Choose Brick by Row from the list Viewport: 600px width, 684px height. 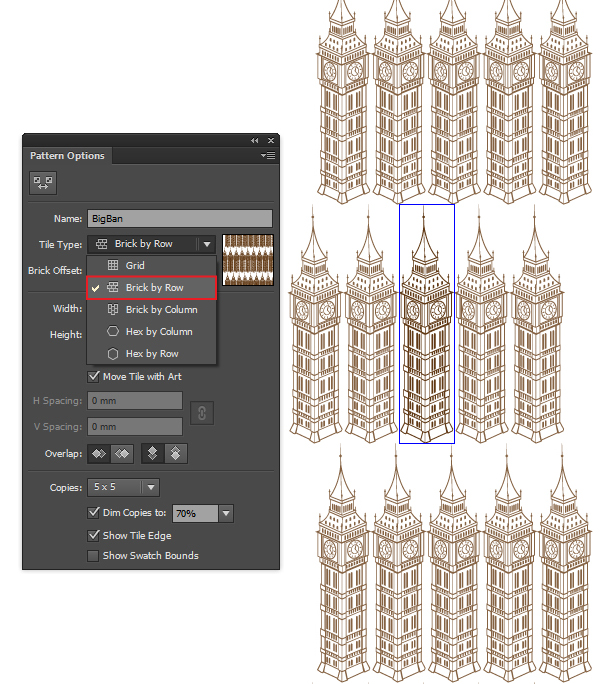click(151, 287)
